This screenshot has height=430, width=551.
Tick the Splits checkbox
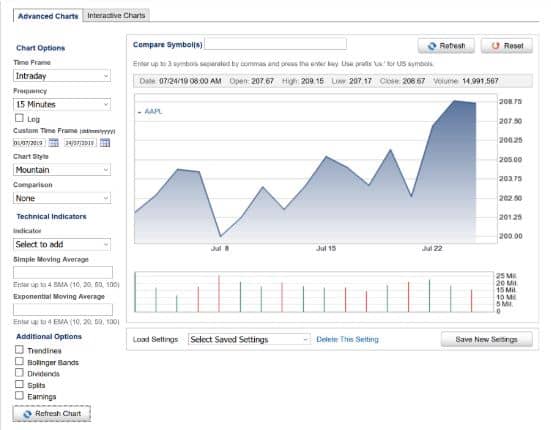point(19,384)
